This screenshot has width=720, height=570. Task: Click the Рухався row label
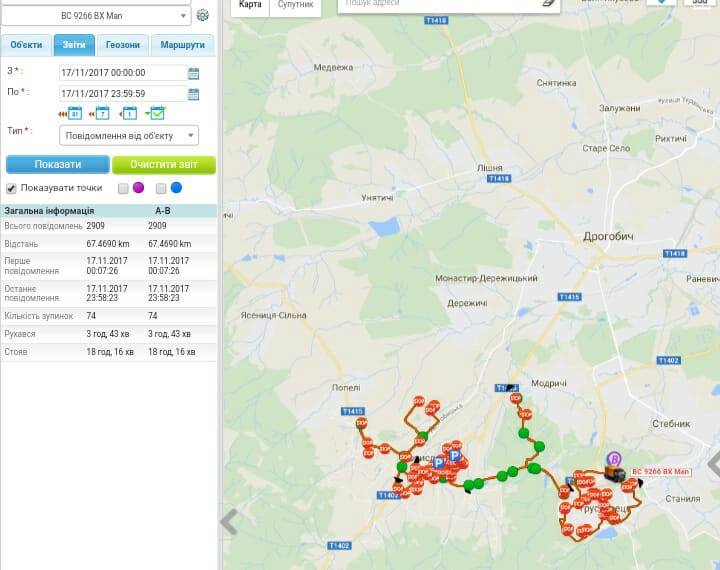click(20, 334)
